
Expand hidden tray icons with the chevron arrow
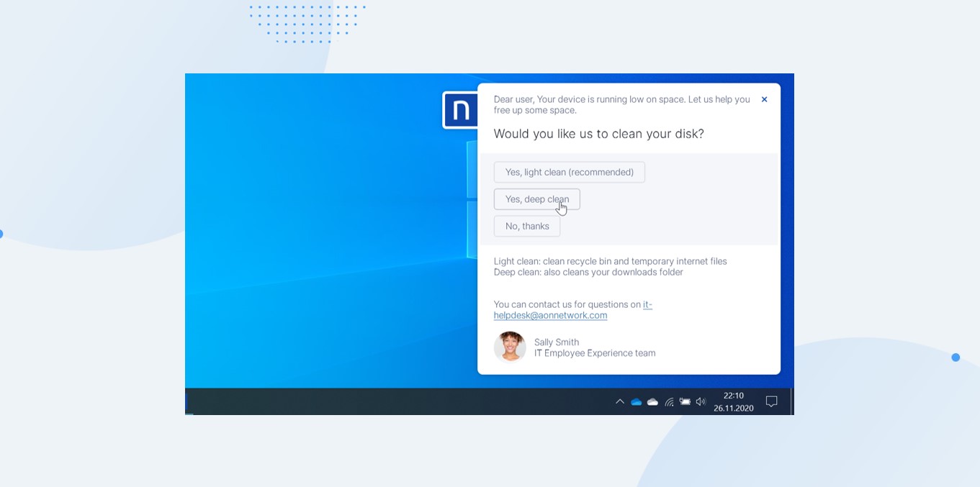tap(620, 401)
